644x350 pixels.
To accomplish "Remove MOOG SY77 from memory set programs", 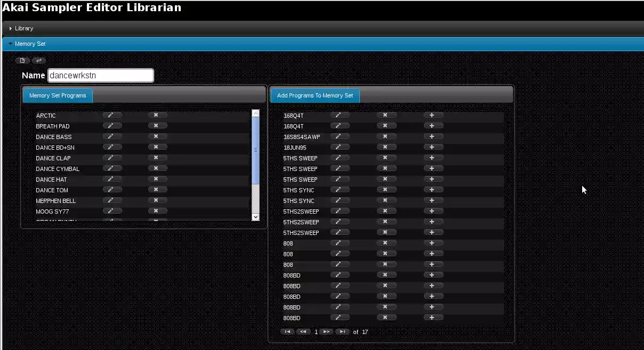I will pos(157,210).
